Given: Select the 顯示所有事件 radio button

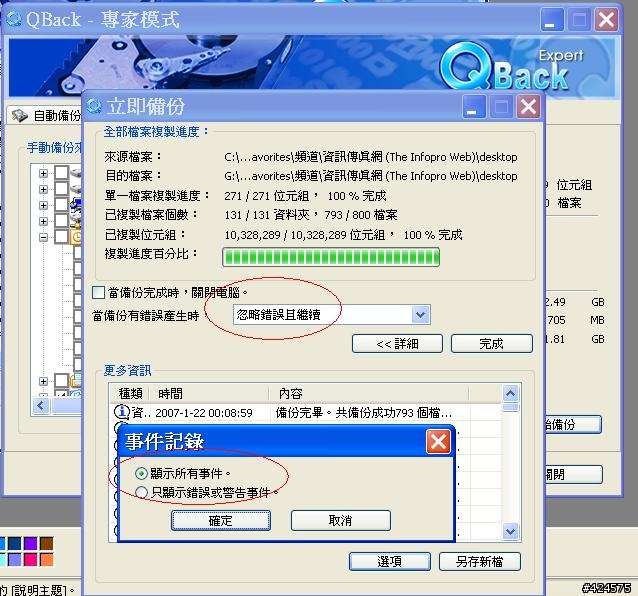Looking at the screenshot, I should [141, 474].
